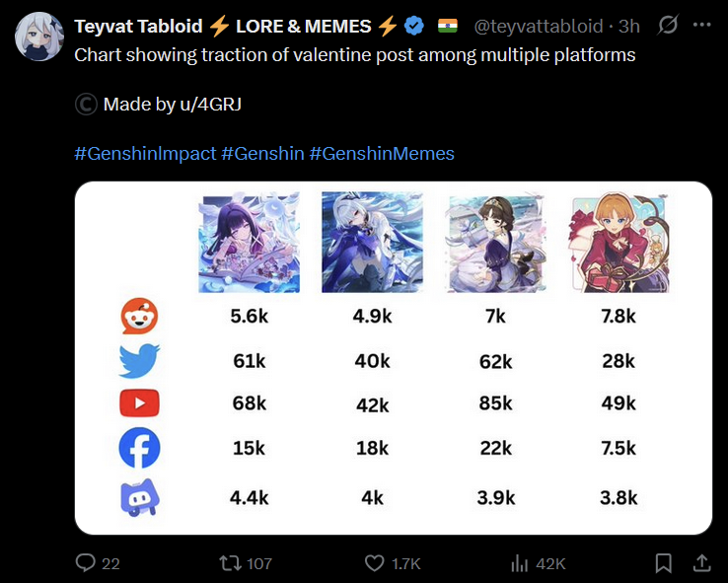Open the three-dot more options menu
This screenshot has width=728, height=583.
[701, 25]
